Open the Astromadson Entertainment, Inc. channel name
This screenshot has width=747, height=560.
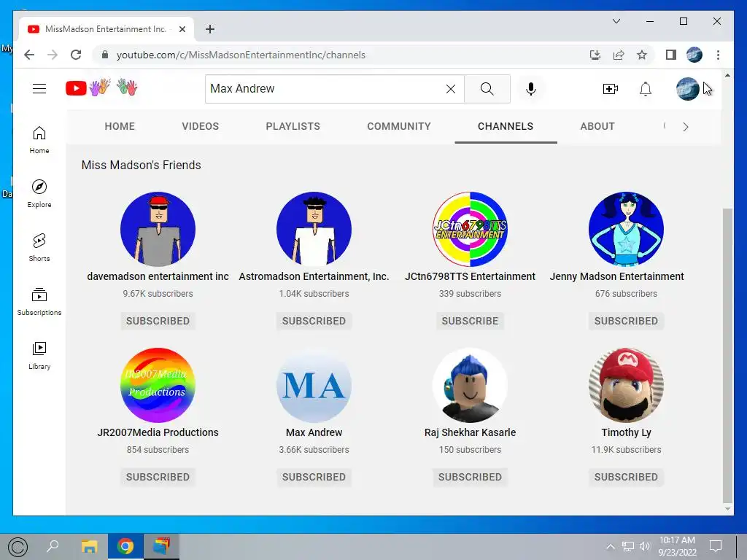tap(314, 276)
